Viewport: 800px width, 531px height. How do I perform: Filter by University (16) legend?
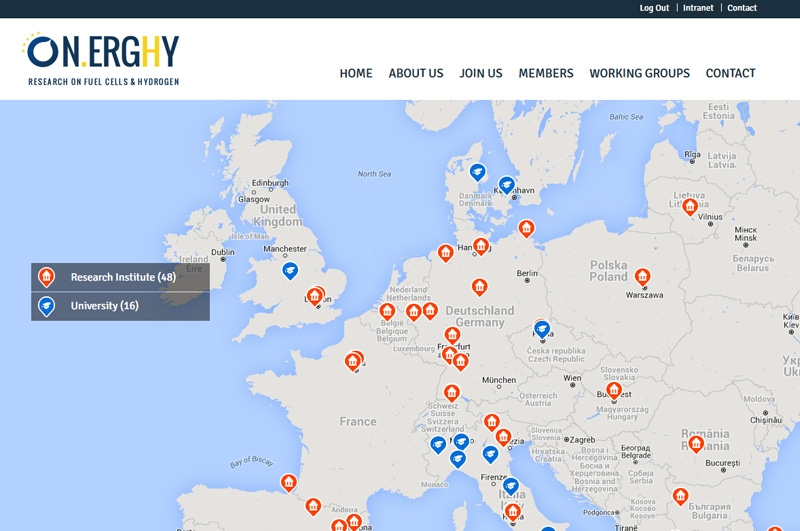(x=120, y=306)
